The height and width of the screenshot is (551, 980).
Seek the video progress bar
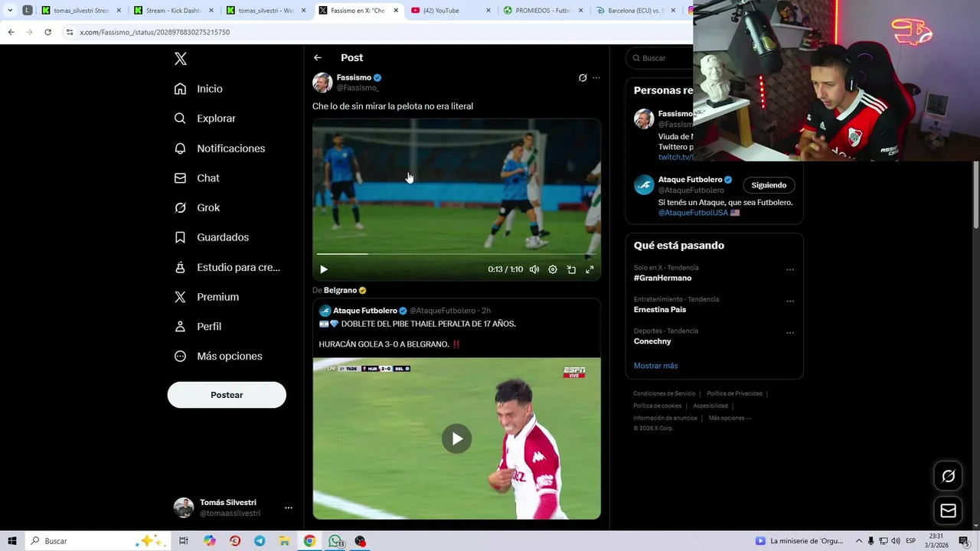click(456, 253)
